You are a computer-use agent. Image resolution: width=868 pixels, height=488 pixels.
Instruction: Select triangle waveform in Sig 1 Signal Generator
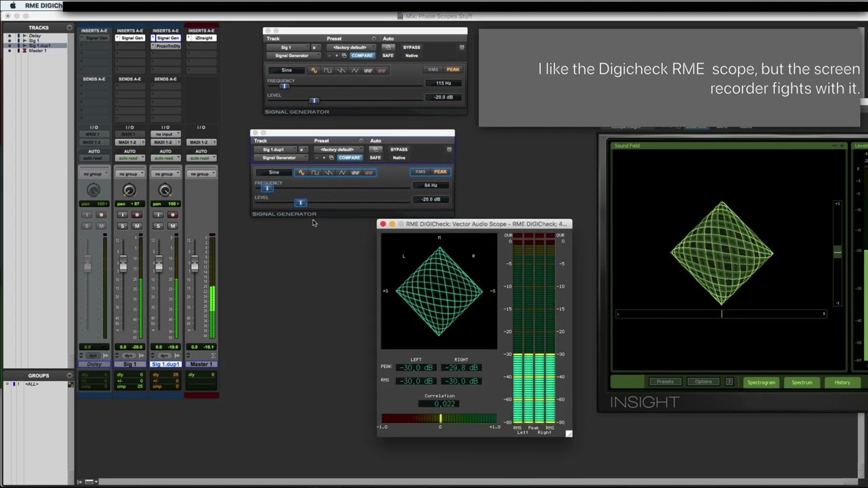pos(355,70)
